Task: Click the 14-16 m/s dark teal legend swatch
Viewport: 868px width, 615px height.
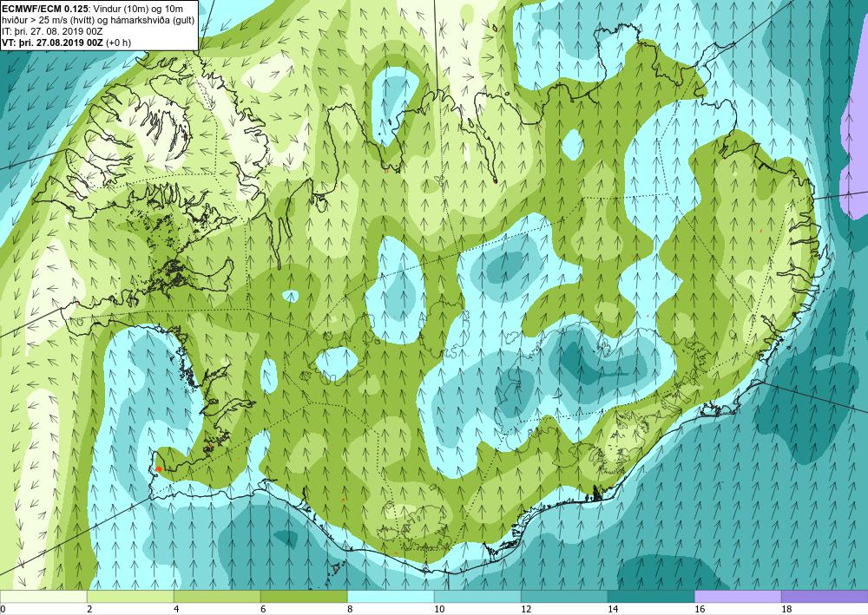Action: point(651,596)
